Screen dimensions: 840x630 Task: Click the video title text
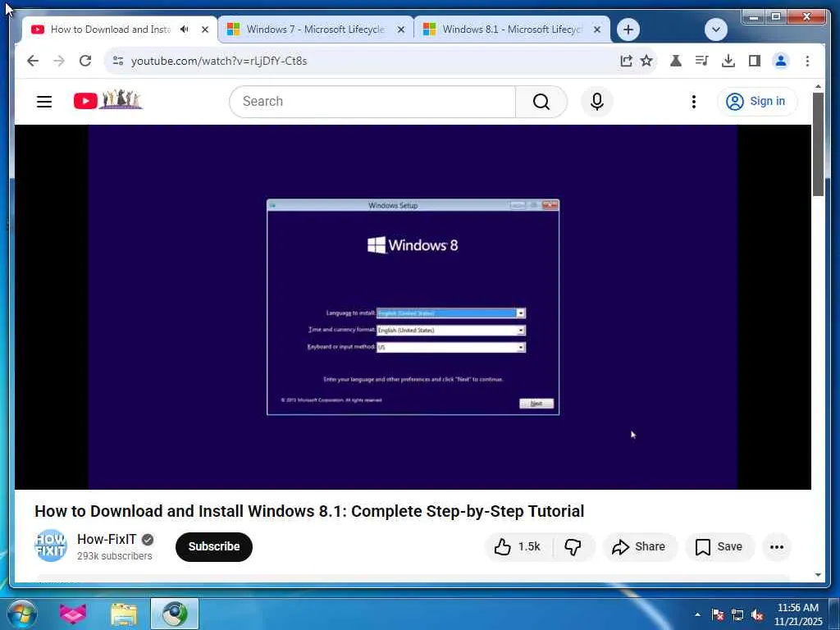(309, 511)
